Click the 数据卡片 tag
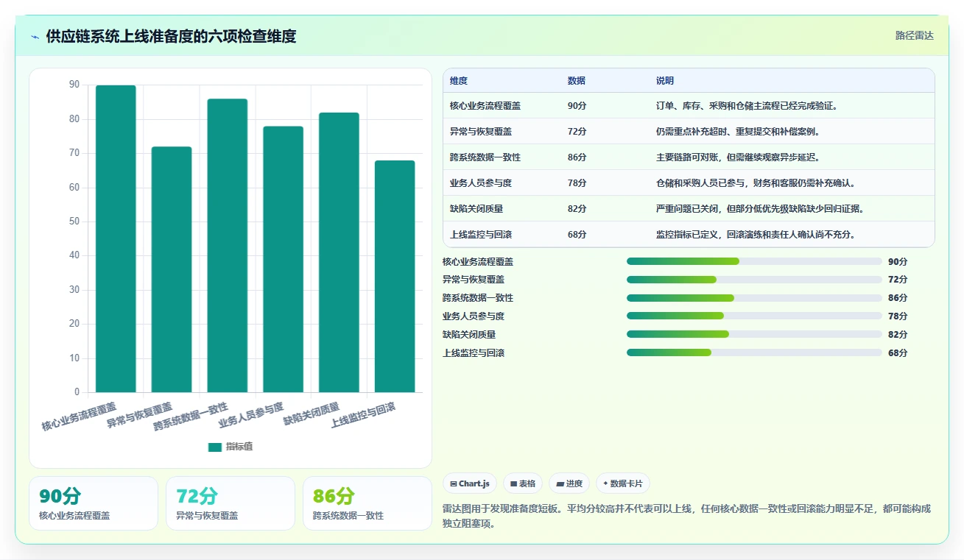The image size is (964, 560). click(623, 483)
